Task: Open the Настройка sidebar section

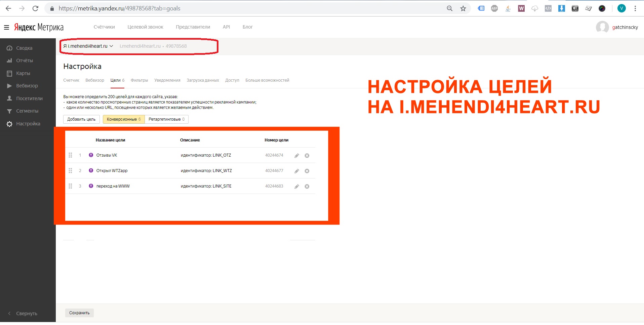Action: 28,124
